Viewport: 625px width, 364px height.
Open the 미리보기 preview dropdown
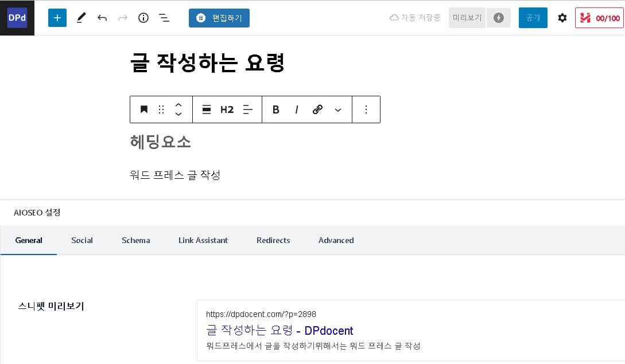(467, 18)
